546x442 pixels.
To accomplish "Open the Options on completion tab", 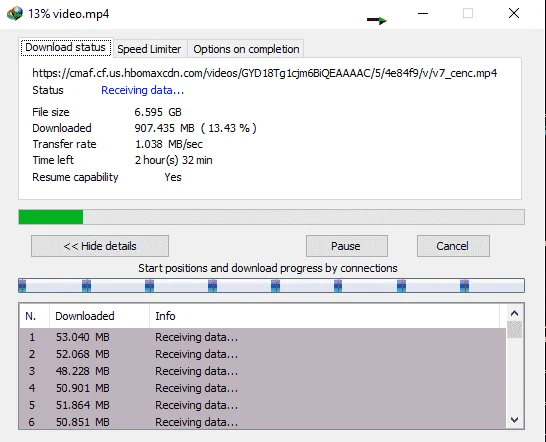I will [x=246, y=49].
